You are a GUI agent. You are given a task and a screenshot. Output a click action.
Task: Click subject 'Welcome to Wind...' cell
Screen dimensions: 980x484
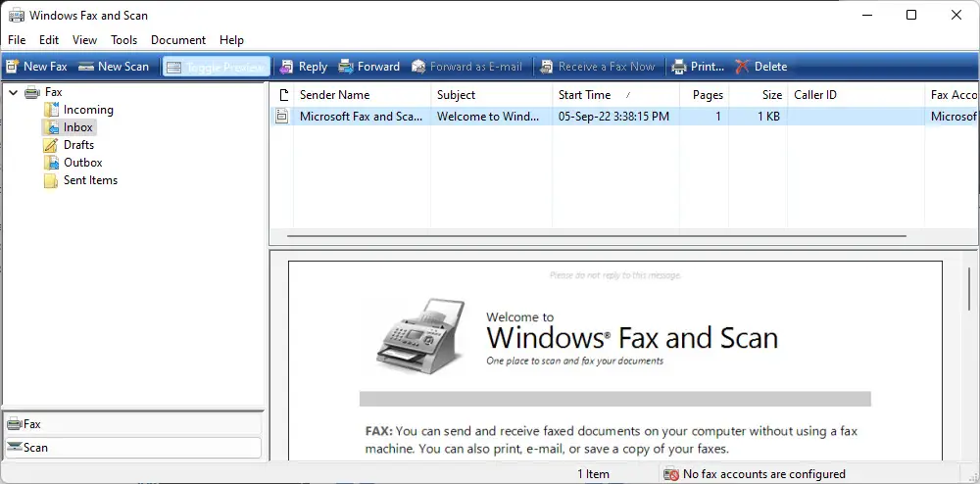487,117
